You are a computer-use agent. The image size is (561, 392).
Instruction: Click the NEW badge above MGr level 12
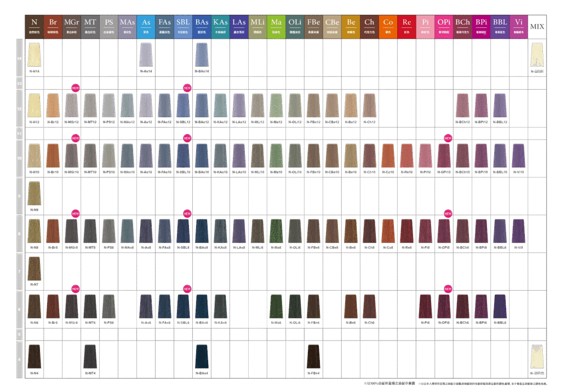coord(76,88)
